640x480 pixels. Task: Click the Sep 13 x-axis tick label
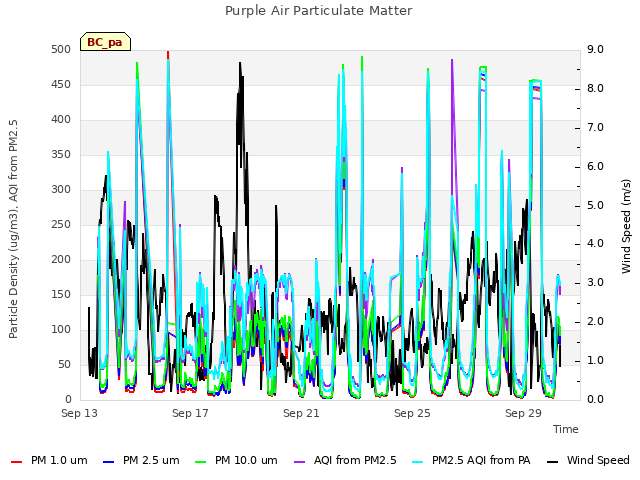point(80,413)
